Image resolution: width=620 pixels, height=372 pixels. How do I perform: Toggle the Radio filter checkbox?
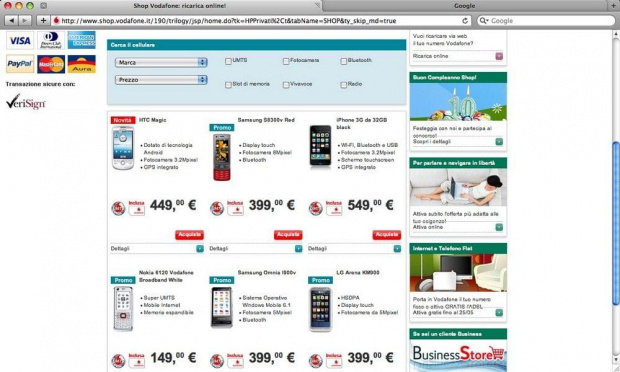click(x=344, y=85)
